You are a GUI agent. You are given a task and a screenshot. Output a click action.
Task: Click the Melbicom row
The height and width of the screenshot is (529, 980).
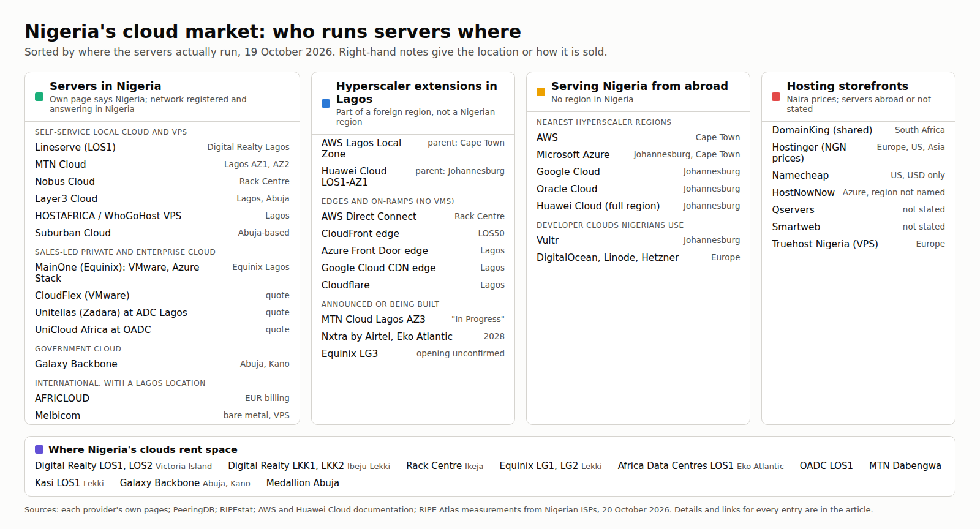pyautogui.click(x=162, y=415)
